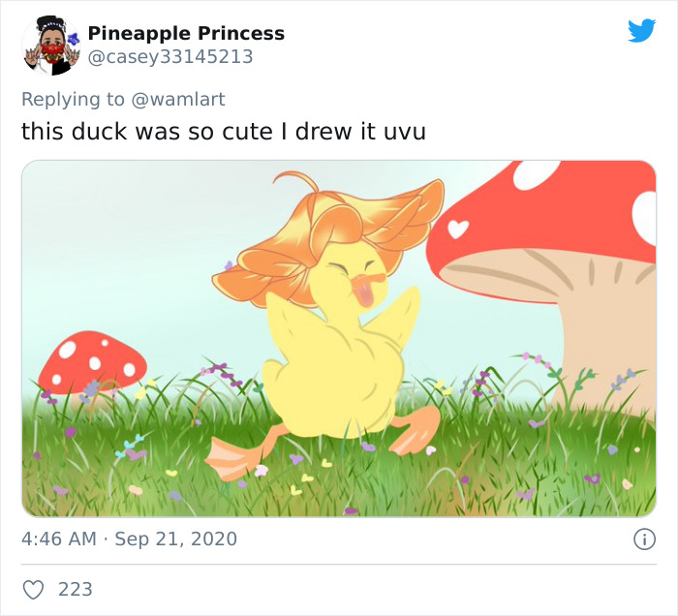Click the 4:46 AM timestamp
The image size is (678, 616).
[59, 539]
